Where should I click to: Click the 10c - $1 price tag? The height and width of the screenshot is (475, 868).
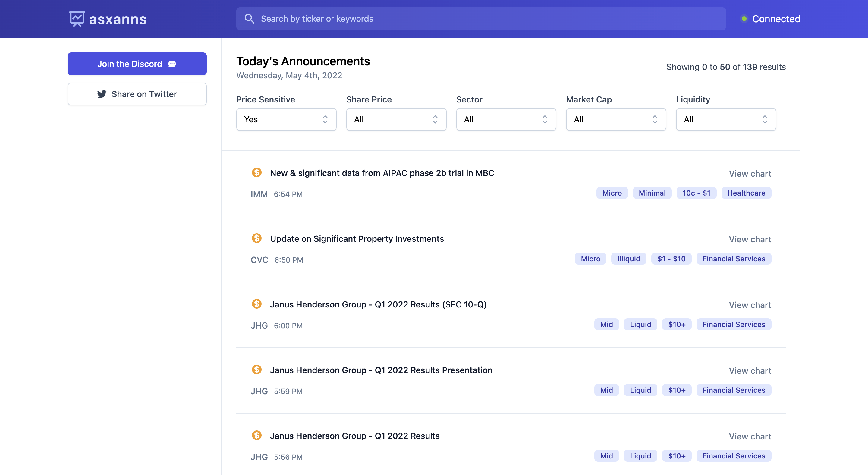(697, 193)
